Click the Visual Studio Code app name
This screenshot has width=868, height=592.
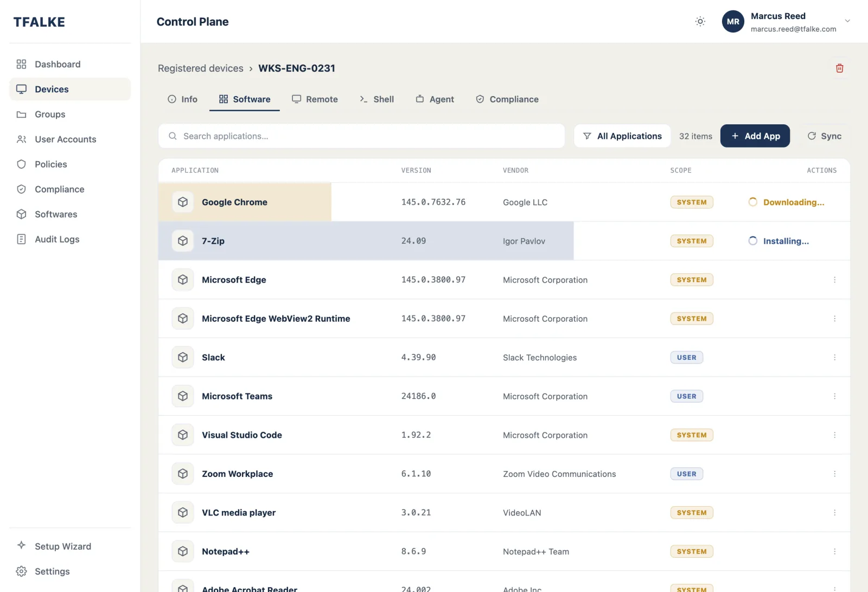(242, 435)
